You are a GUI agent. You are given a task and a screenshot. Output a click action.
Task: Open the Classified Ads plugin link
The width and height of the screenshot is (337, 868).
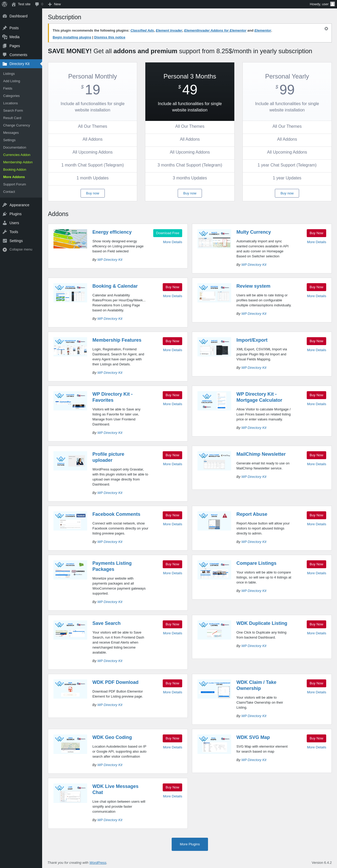[142, 30]
